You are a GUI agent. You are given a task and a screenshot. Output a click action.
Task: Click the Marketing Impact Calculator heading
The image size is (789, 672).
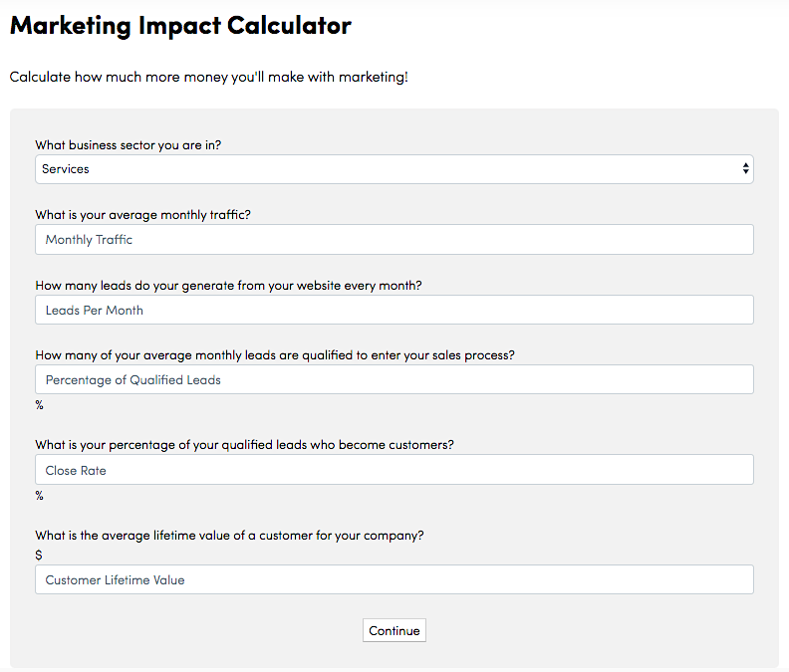coord(180,26)
